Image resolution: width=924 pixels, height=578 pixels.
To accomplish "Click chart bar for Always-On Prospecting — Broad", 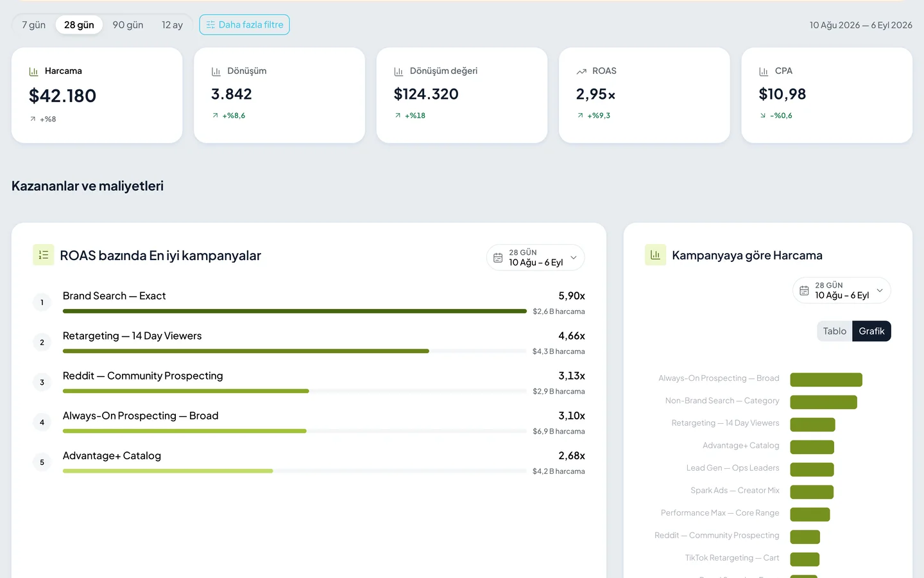I will tap(826, 380).
